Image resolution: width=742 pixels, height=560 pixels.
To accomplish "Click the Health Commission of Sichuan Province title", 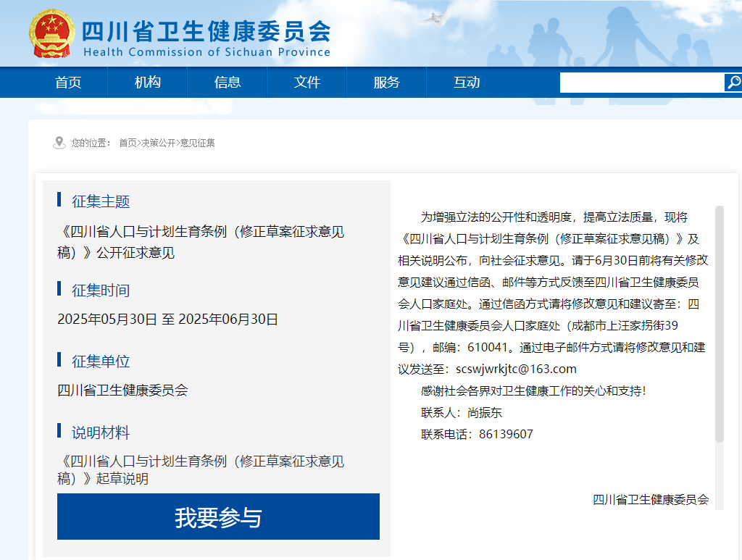I will point(207,52).
